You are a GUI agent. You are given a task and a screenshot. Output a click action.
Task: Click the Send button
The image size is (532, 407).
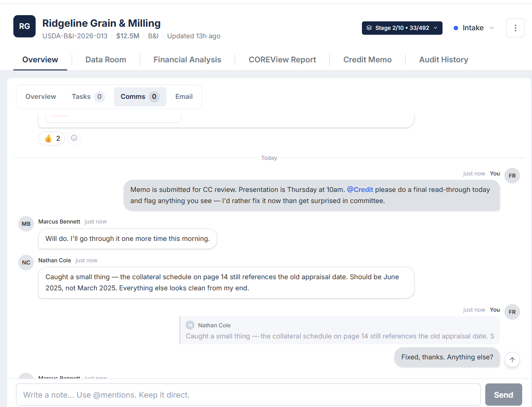pyautogui.click(x=504, y=395)
